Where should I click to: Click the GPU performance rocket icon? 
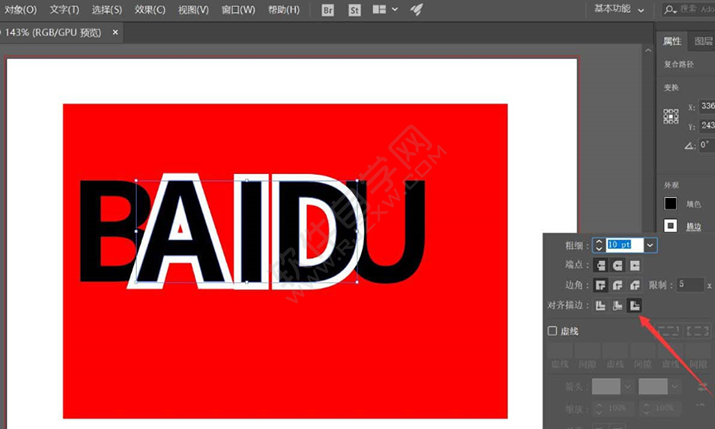pos(416,10)
